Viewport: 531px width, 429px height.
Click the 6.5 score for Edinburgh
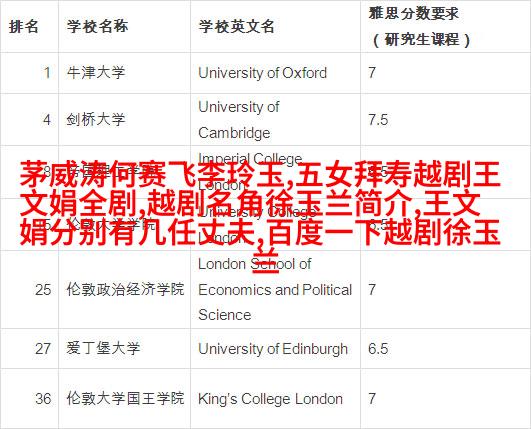(378, 348)
